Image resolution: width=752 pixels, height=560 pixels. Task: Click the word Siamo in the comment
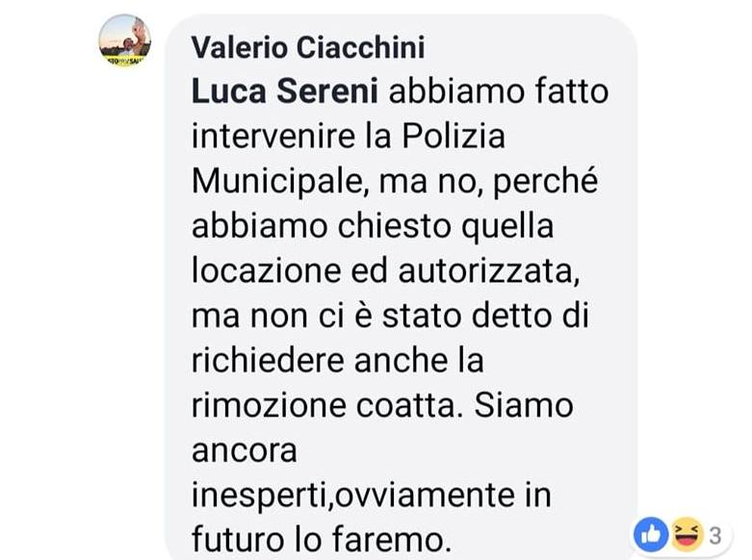[524, 406]
